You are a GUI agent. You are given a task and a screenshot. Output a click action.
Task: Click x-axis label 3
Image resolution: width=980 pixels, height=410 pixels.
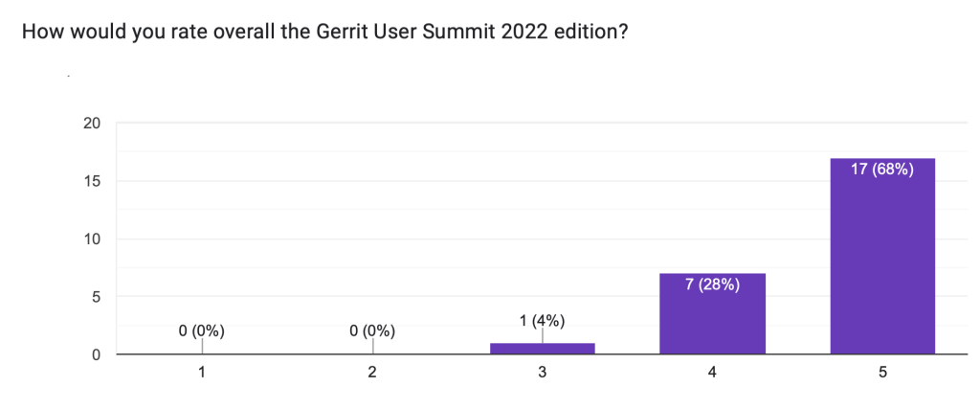(542, 374)
